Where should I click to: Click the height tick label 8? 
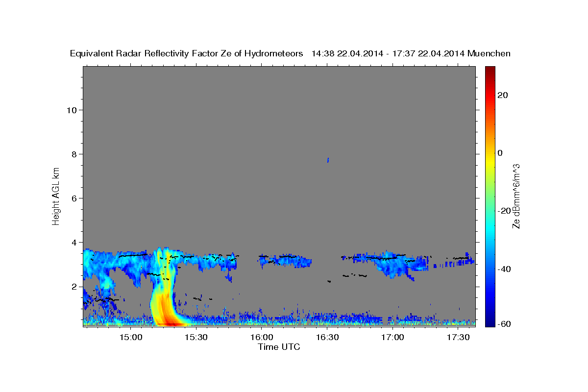(75, 154)
